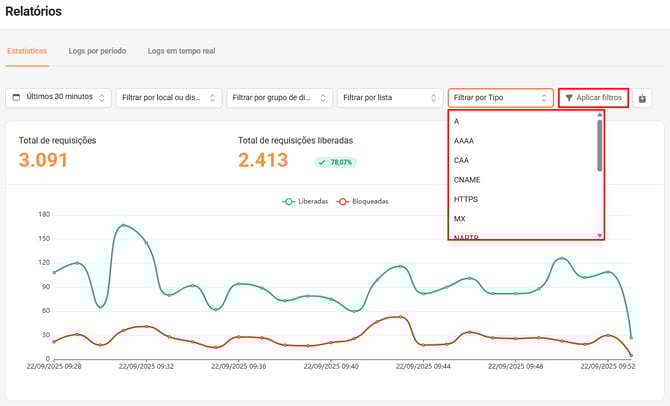Click the scroll-up arrow in type list
670x406 pixels.
[x=600, y=115]
